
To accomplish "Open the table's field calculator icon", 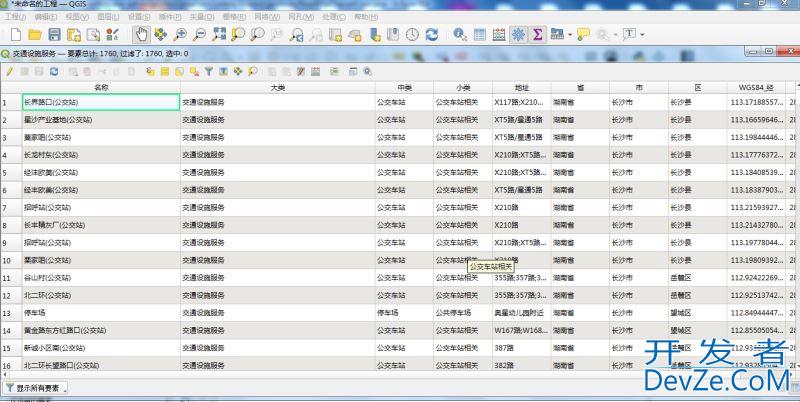I will pos(315,71).
